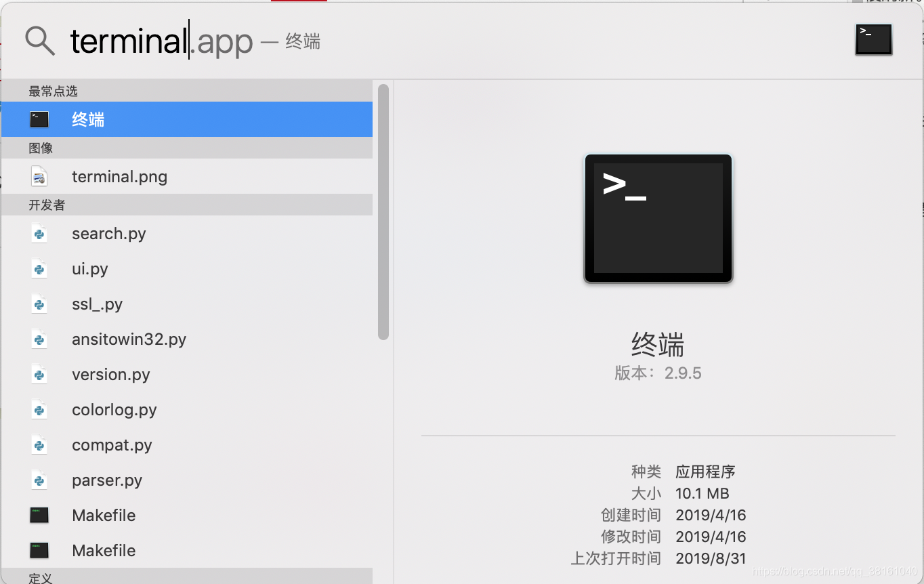Select the second Makefile entry
Screen dimensions: 924x584
tap(103, 550)
